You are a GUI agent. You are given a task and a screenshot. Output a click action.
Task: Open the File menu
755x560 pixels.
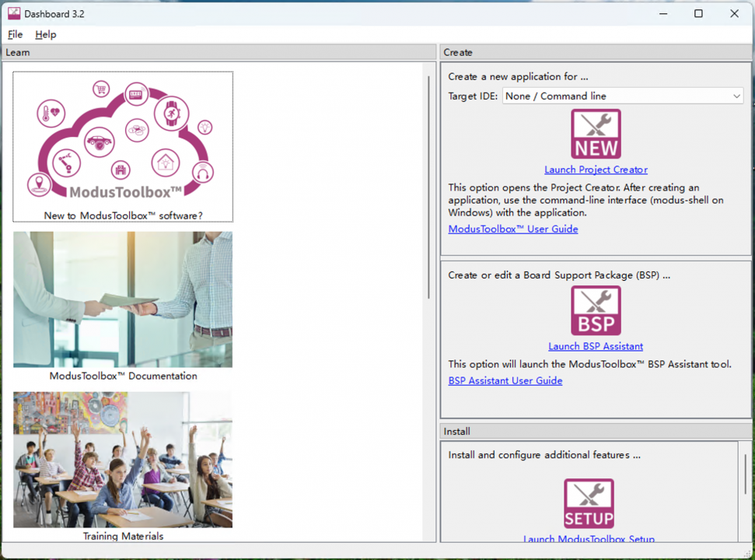15,34
